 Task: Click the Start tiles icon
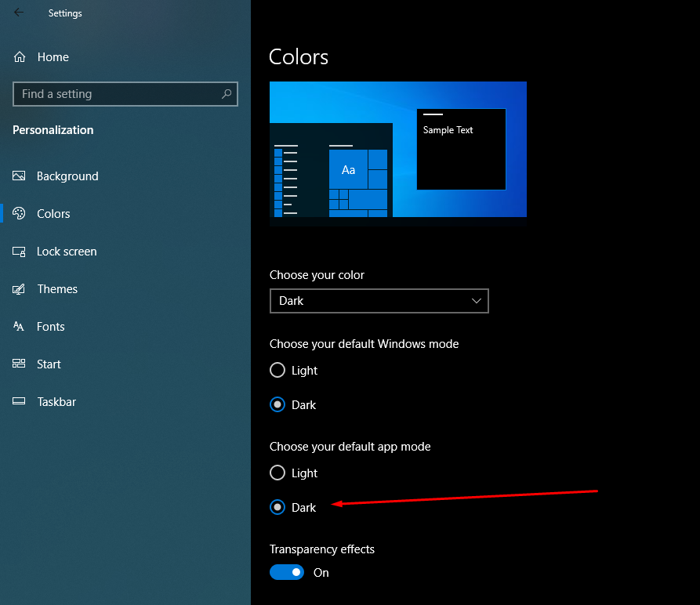click(19, 364)
